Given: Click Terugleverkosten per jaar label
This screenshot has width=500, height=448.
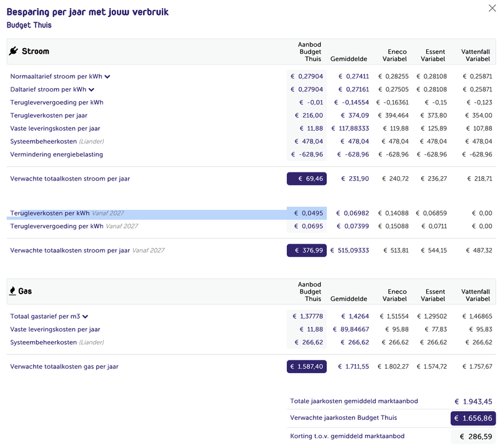Looking at the screenshot, I should click(49, 116).
